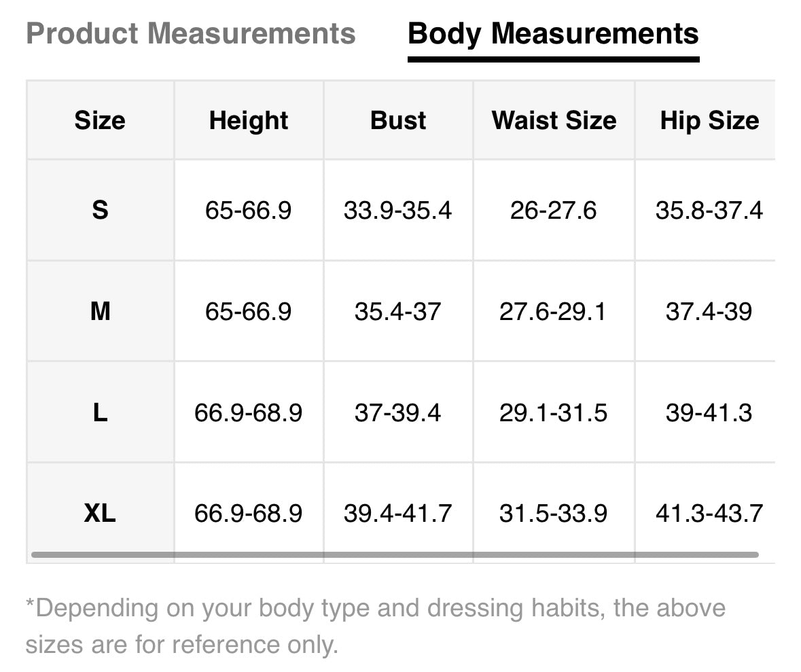
Task: Switch to the Product Measurements tab
Action: tap(190, 33)
